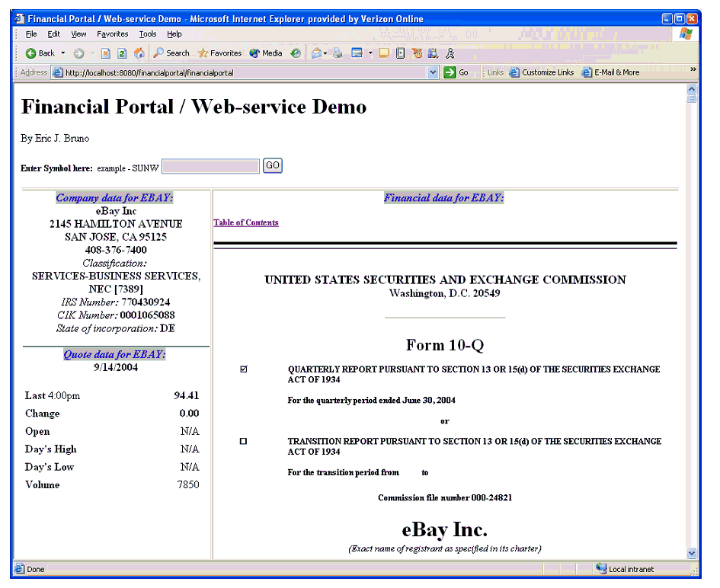
Task: Expand the address bar URL dropdown
Action: pyautogui.click(x=434, y=72)
